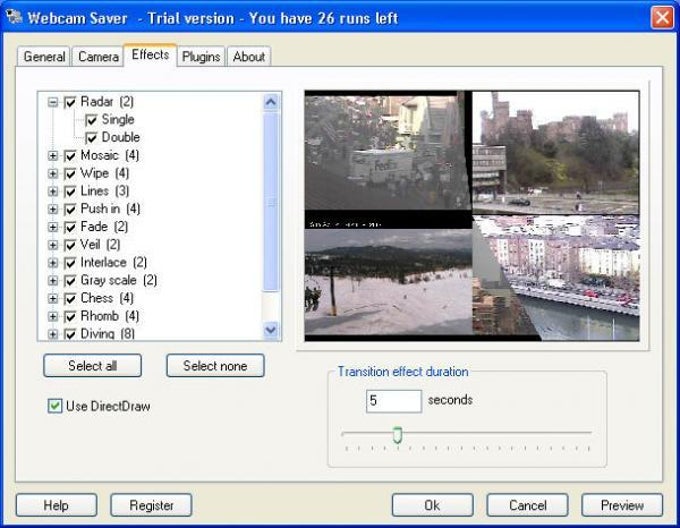Uncheck the Radar effect checkbox

tap(70, 102)
